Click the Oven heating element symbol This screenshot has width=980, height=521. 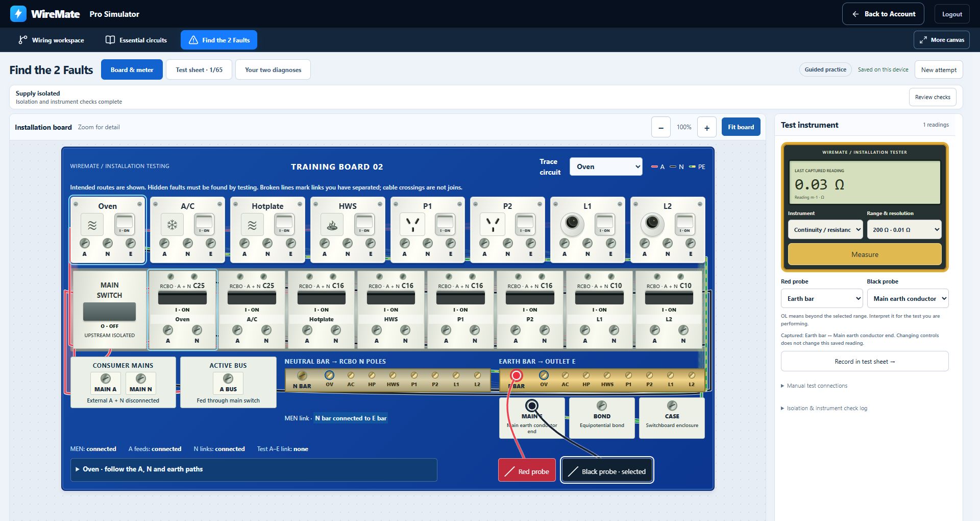[x=92, y=225]
